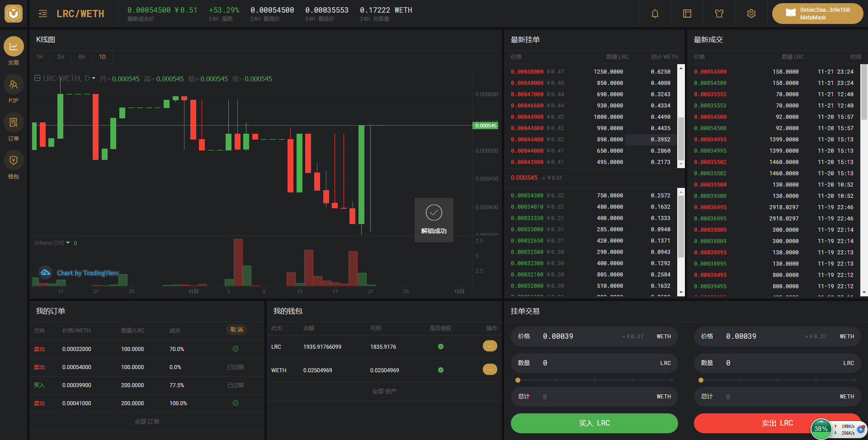Open the LRC-WETH, D symbol dropdown arrow
The image size is (868, 440).
pyautogui.click(x=94, y=79)
